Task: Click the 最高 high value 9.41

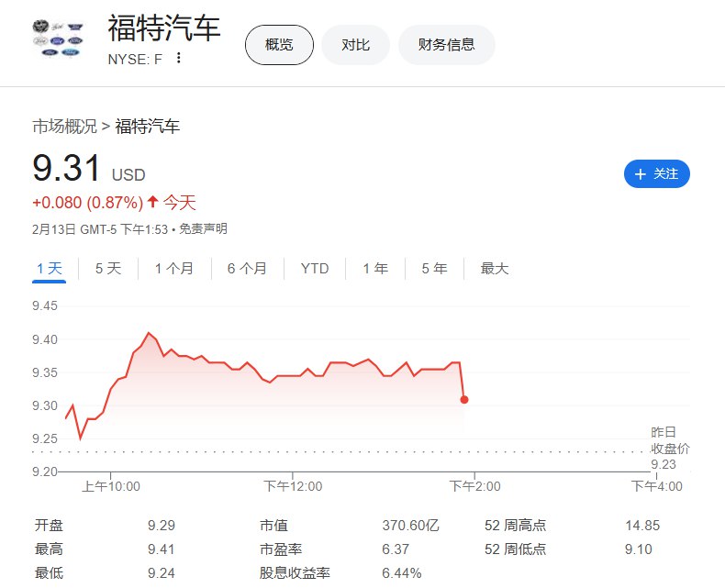Action: point(161,549)
